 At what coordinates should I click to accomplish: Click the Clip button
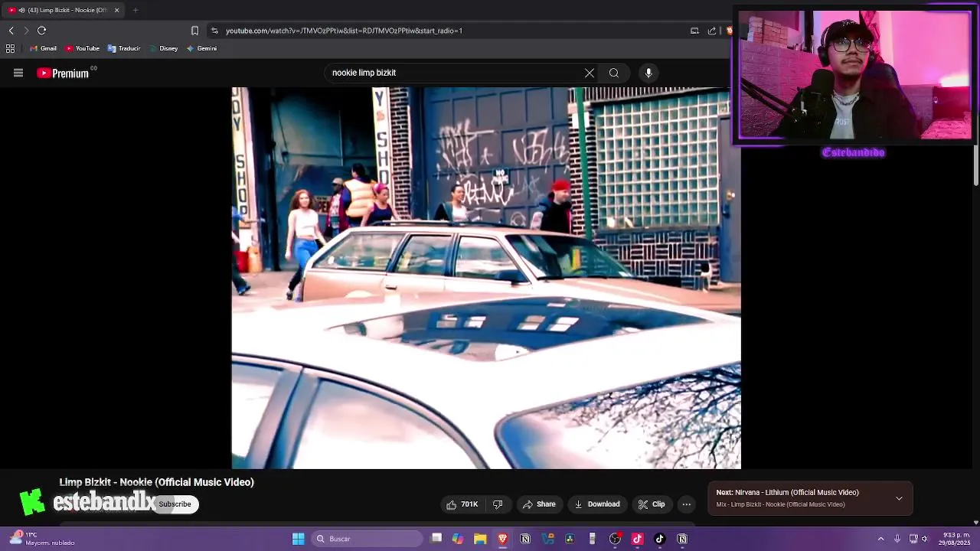652,504
